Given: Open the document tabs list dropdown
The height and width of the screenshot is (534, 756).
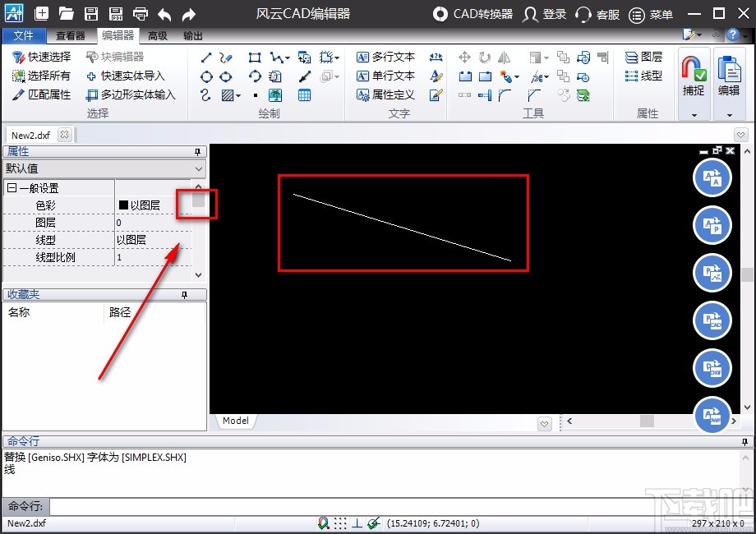Looking at the screenshot, I should (741, 135).
